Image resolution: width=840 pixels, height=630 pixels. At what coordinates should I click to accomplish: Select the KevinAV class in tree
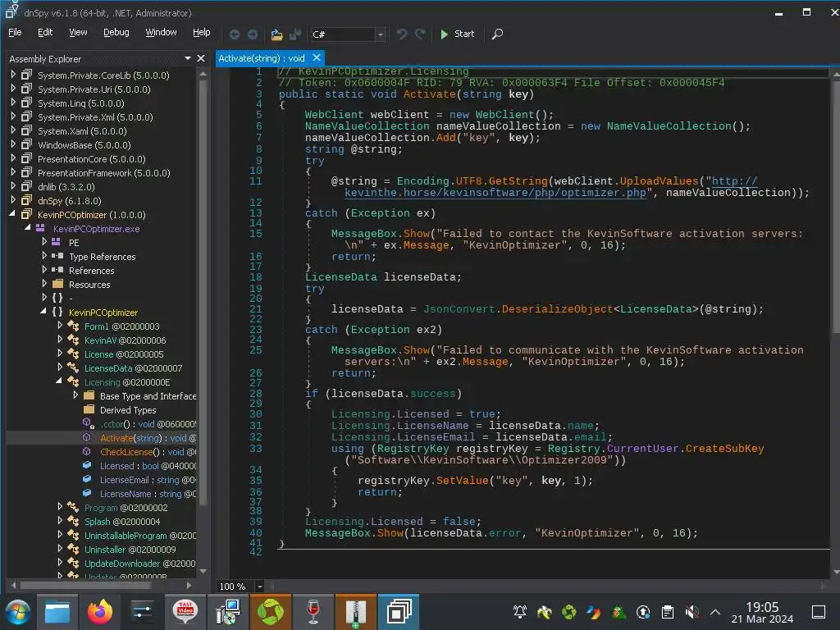click(x=125, y=340)
